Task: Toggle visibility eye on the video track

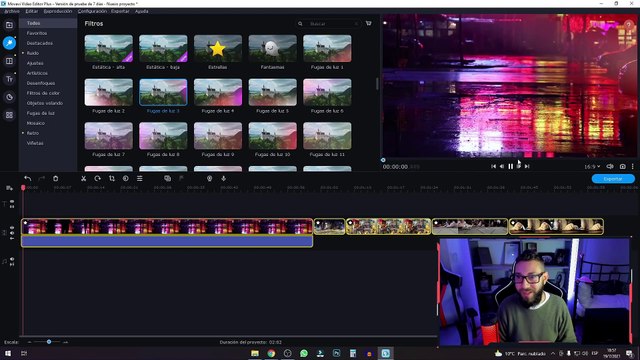Action: pos(12,228)
